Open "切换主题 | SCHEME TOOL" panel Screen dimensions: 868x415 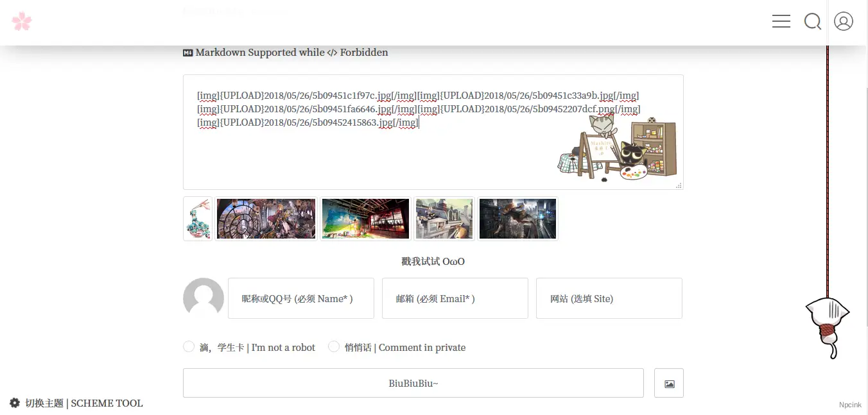click(x=83, y=403)
